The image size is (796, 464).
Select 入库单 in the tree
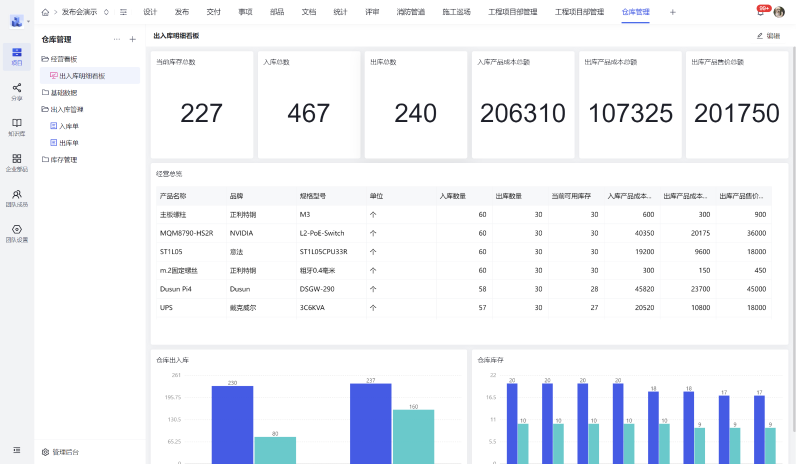[68, 126]
